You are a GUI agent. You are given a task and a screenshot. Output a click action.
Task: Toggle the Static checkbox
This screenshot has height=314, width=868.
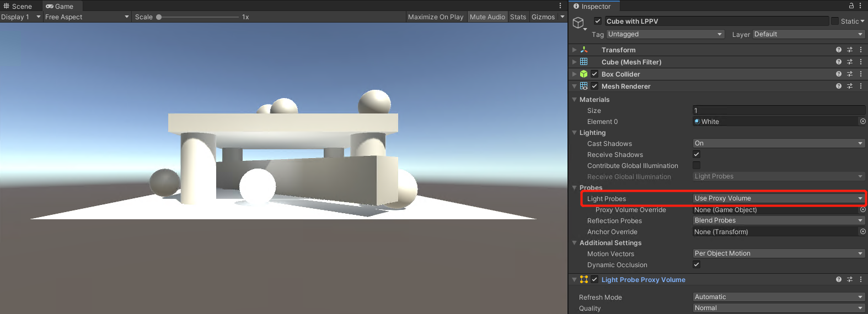click(x=834, y=21)
